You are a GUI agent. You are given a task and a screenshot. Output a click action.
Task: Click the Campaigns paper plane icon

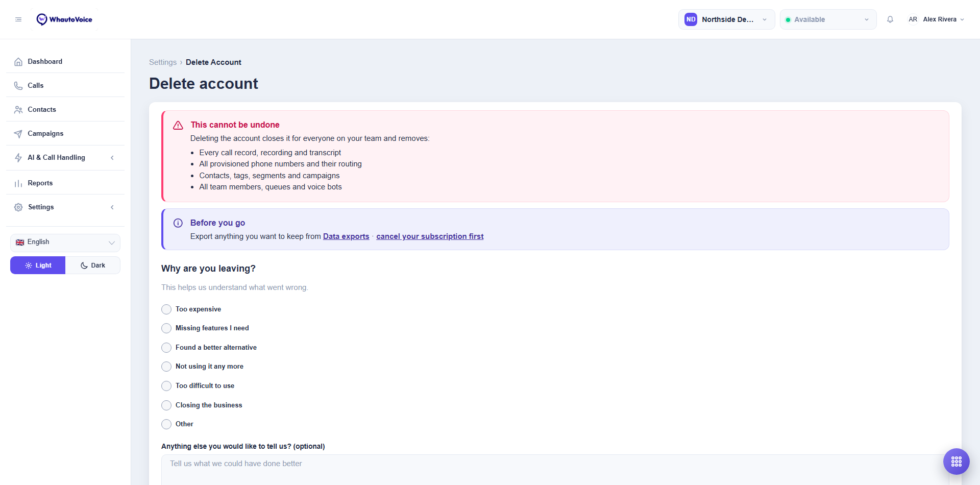(18, 134)
